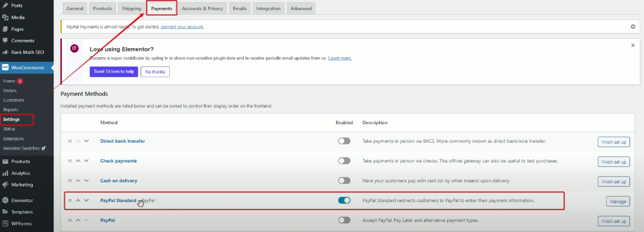Click the Elementor logo icon

pyautogui.click(x=74, y=48)
